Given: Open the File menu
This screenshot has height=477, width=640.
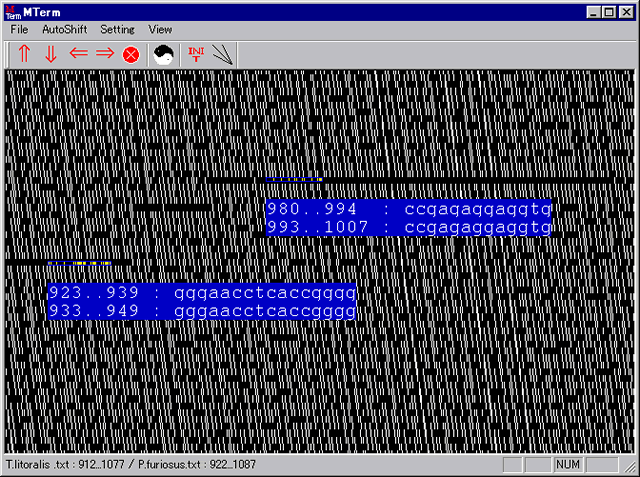Looking at the screenshot, I should click(x=19, y=30).
